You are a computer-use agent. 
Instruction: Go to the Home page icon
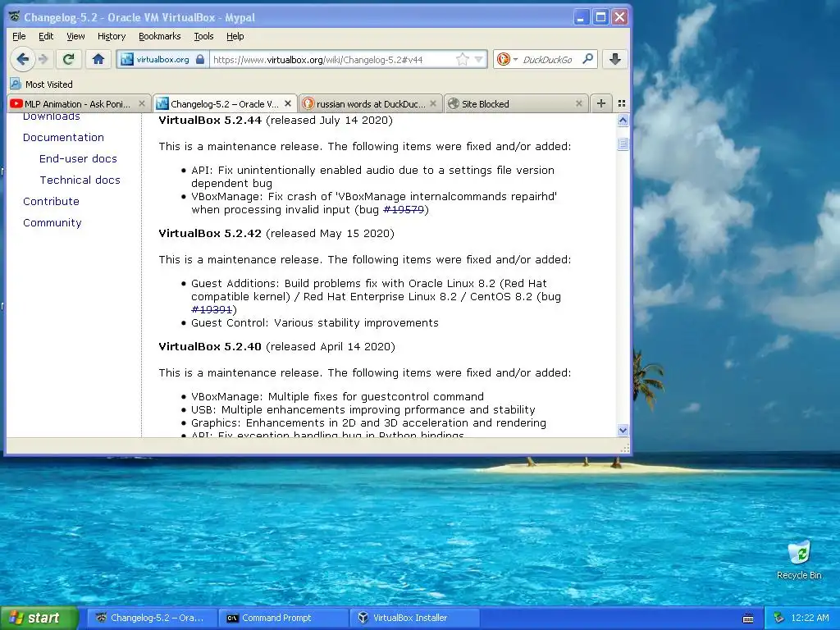(x=98, y=59)
